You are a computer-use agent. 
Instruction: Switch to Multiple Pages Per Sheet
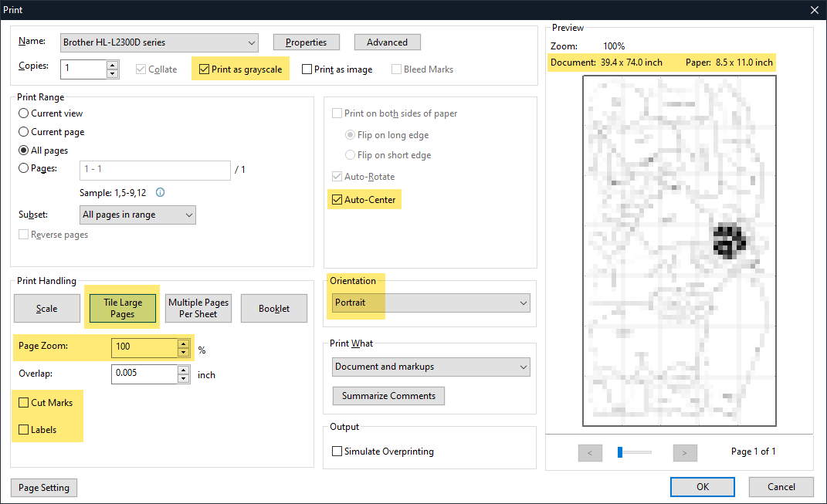point(198,308)
